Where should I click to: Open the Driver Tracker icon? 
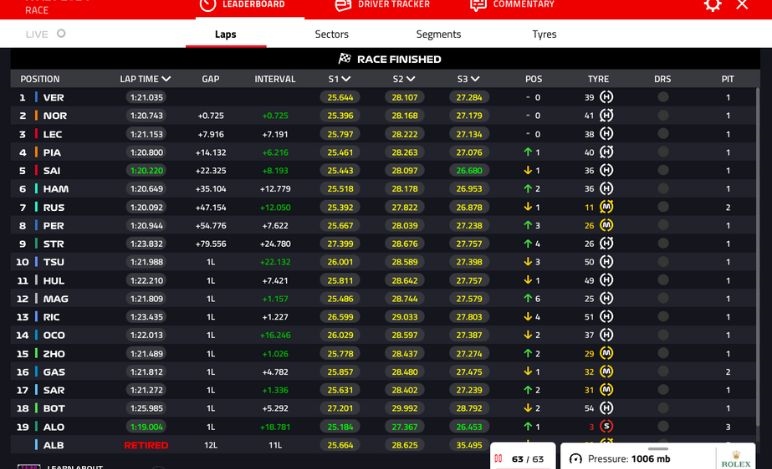pyautogui.click(x=343, y=5)
